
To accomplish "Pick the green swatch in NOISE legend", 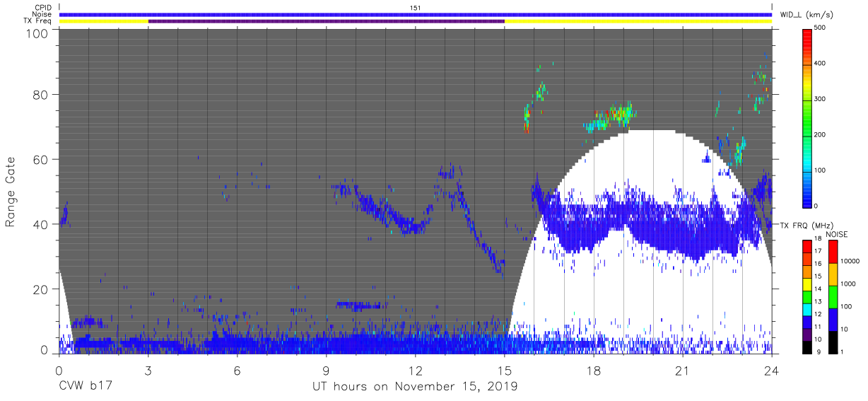I will [x=833, y=296].
